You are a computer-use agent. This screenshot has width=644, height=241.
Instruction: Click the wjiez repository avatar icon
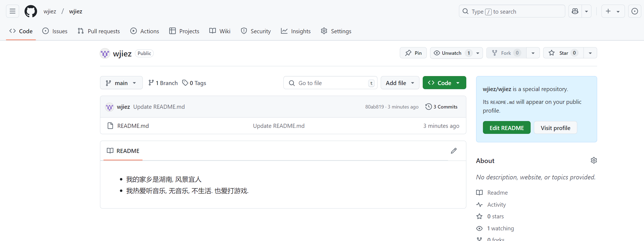click(x=105, y=53)
